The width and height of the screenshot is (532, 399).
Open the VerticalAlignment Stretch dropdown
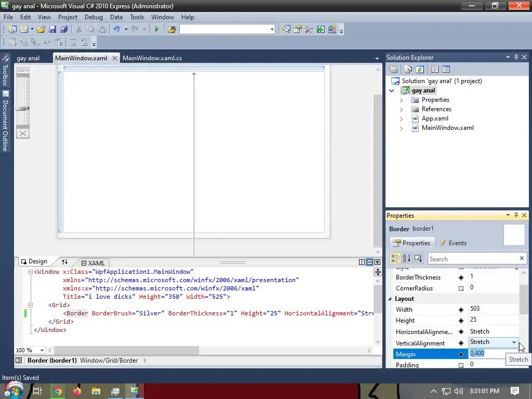[x=514, y=342]
